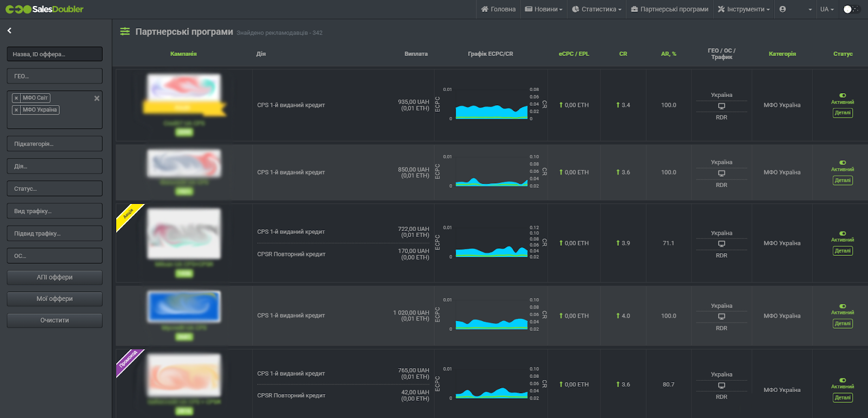Click desktop traffic icon in first row
Screen dimensions: 868x418
[x=722, y=106]
